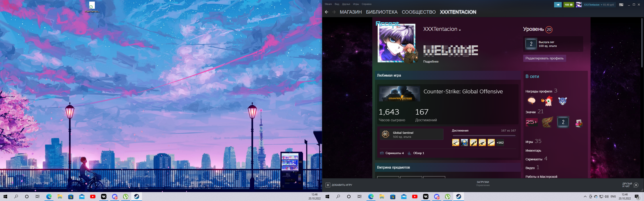Screen dimensions: 644x201
Task: Open the red dragon badge under Значки
Action: coord(547,122)
